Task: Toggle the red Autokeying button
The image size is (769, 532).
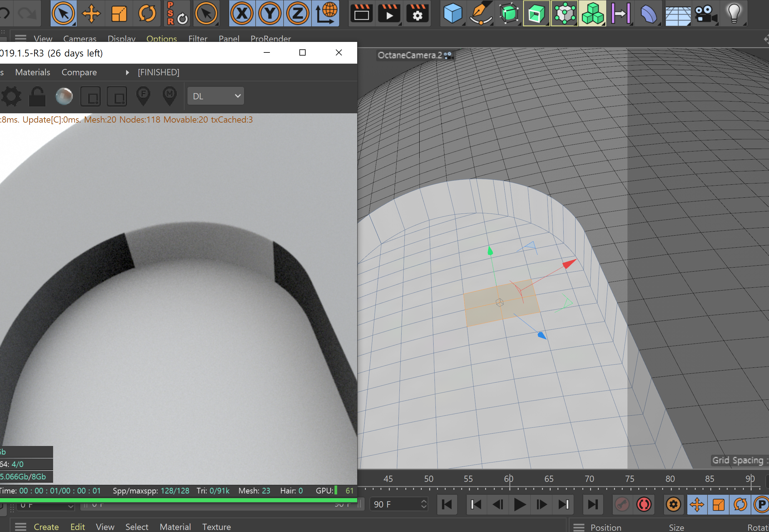Action: pyautogui.click(x=644, y=504)
